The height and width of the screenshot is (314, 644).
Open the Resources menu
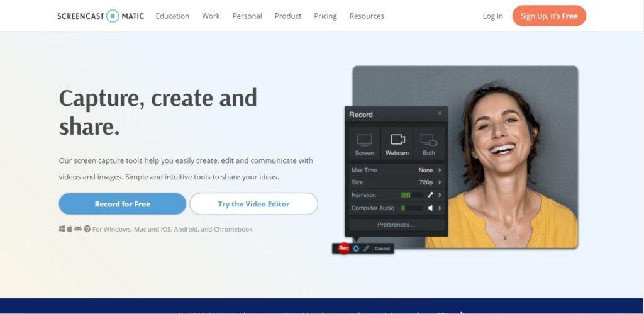(367, 16)
